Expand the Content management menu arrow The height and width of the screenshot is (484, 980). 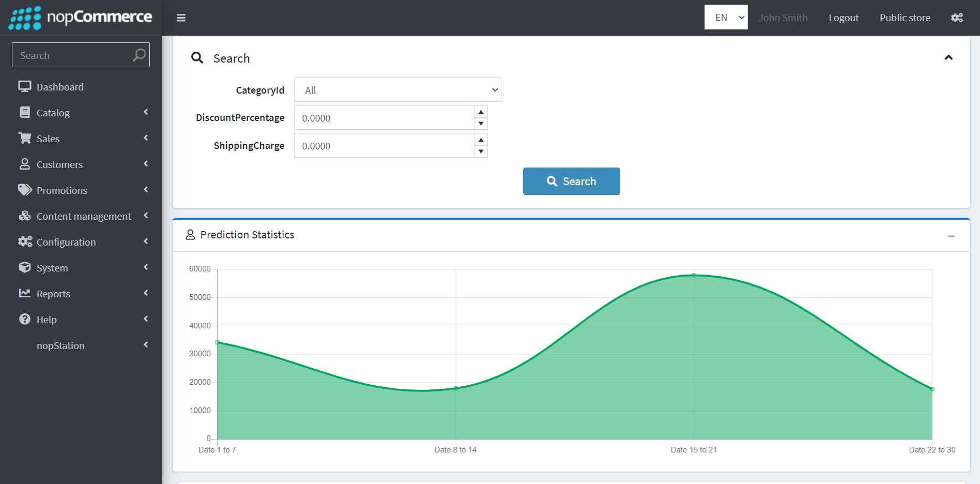click(146, 216)
